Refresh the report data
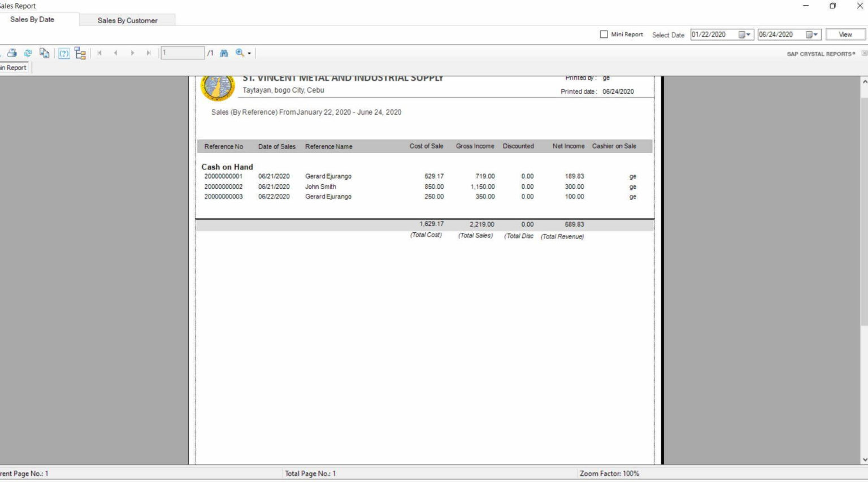868x482 pixels. coord(28,53)
